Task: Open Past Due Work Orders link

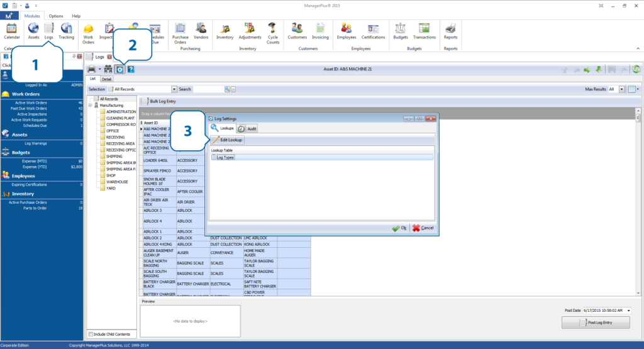Action: click(28, 108)
